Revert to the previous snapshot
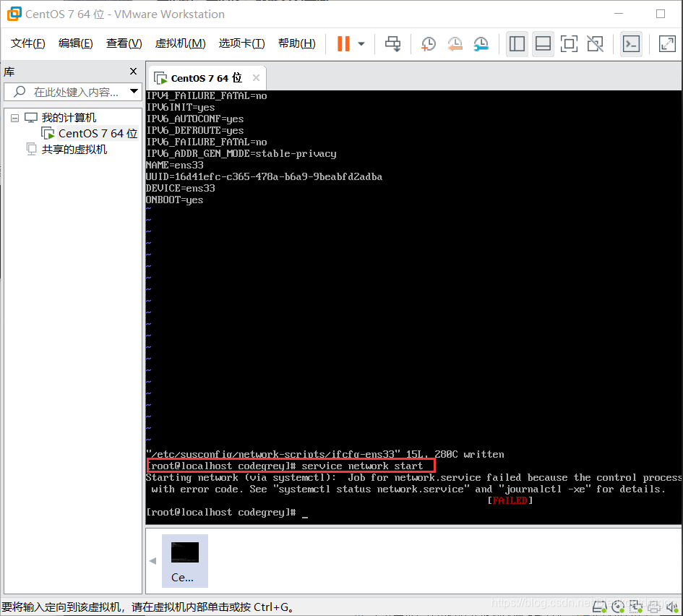Image resolution: width=683 pixels, height=616 pixels. [455, 43]
